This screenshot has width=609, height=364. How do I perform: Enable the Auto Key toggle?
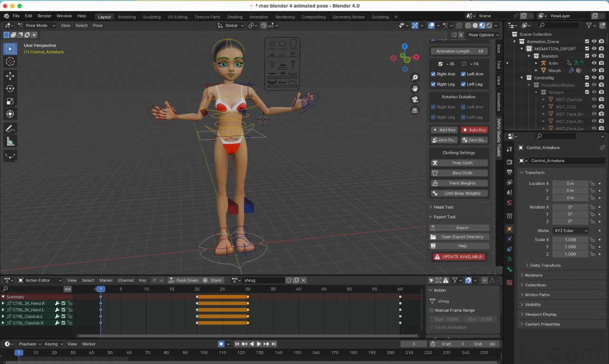(474, 129)
